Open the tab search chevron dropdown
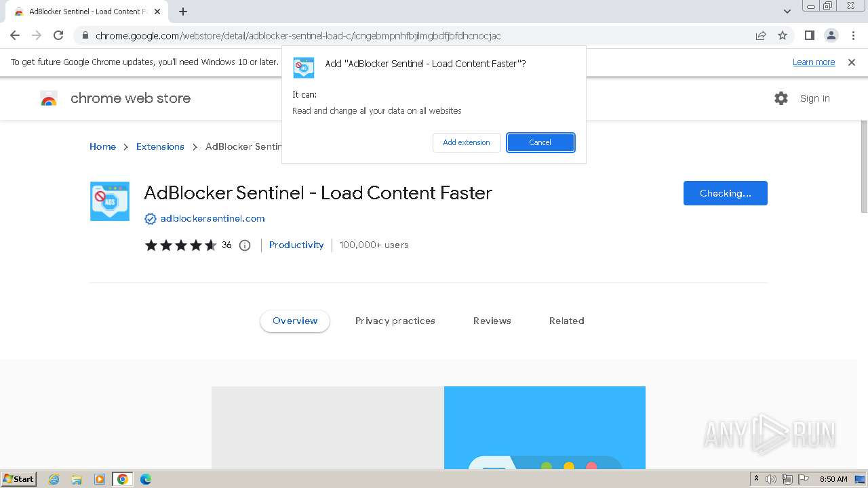This screenshot has height=488, width=868. click(x=787, y=12)
